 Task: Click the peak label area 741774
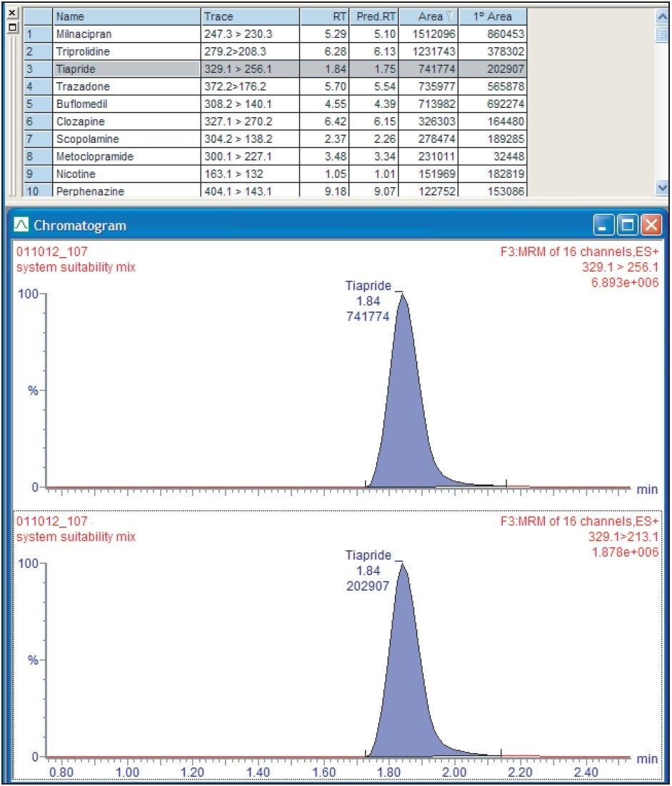click(368, 317)
